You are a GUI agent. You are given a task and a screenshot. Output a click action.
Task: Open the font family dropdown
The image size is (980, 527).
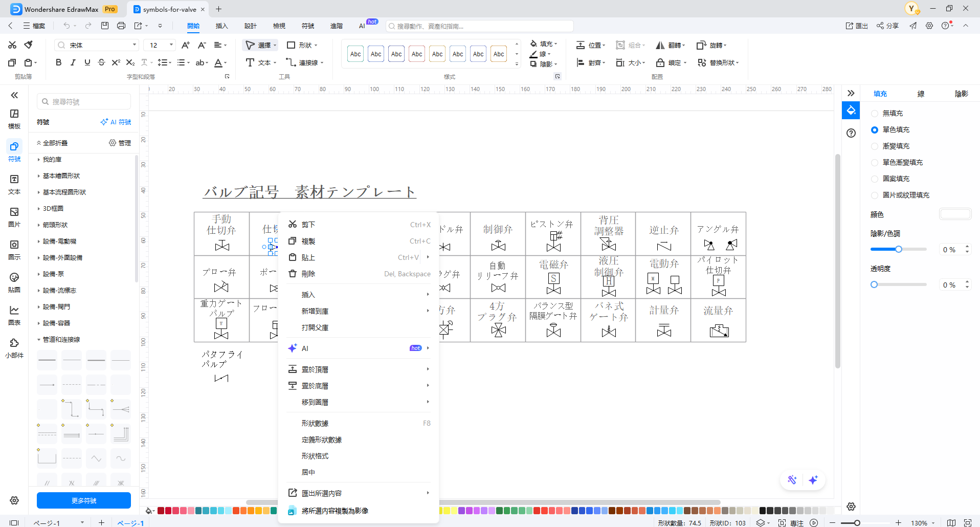click(x=134, y=45)
